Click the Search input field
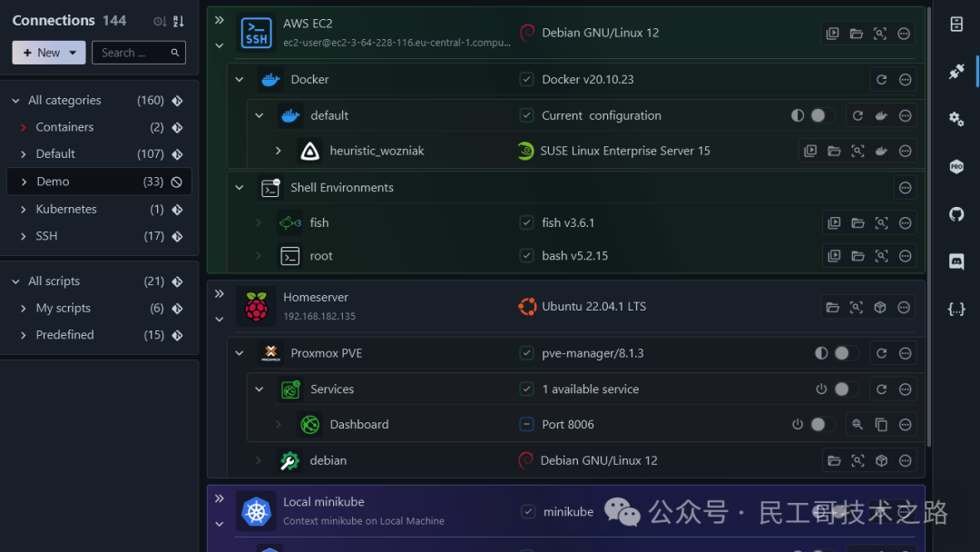Screen dimensions: 980x552 click(134, 53)
